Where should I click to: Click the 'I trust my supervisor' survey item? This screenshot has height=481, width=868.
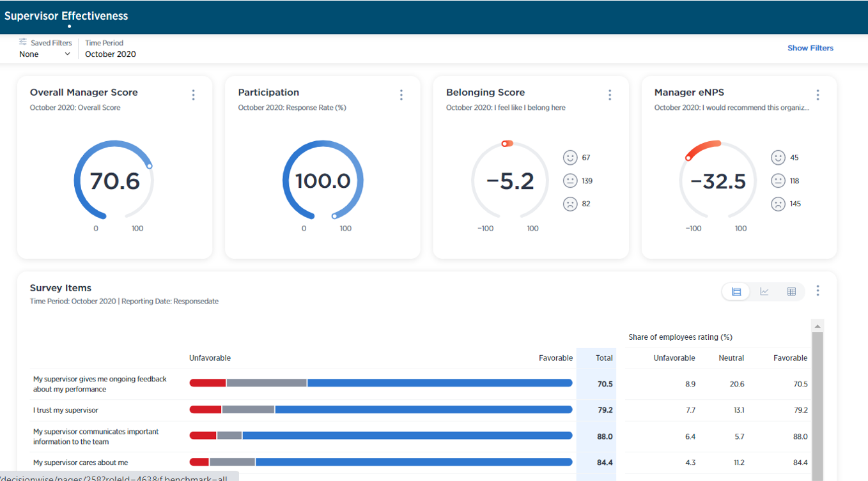(66, 410)
